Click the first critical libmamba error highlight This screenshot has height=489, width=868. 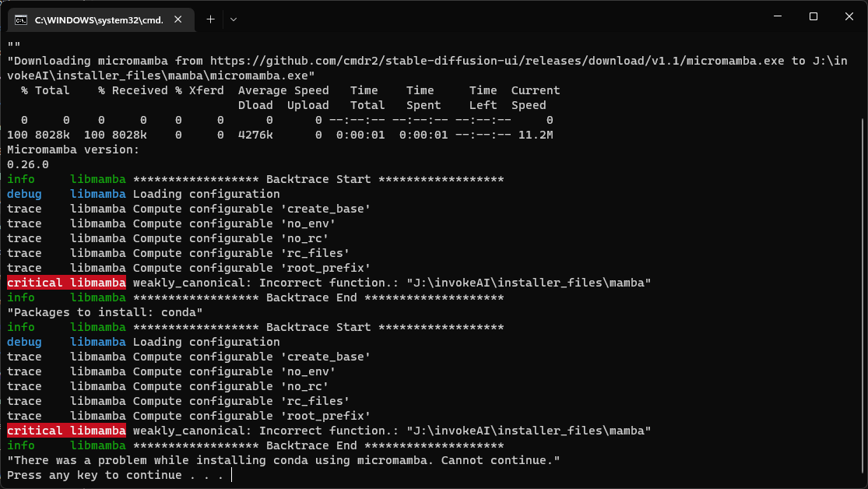click(66, 282)
